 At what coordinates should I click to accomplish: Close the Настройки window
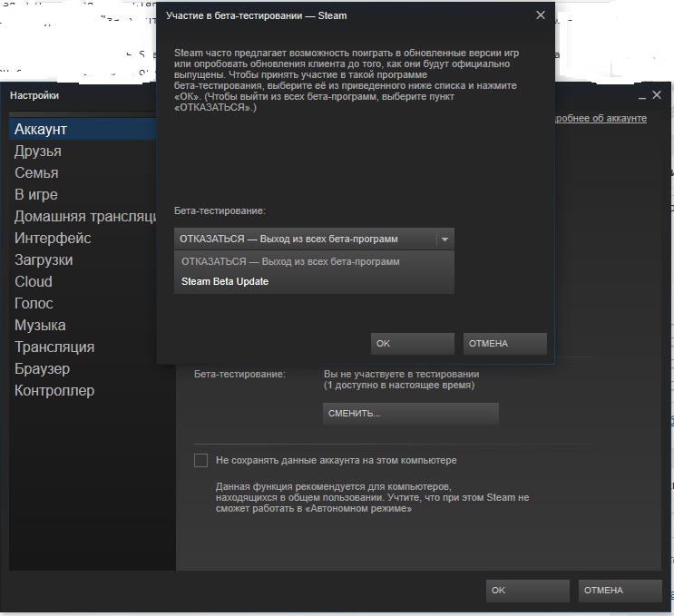657,95
